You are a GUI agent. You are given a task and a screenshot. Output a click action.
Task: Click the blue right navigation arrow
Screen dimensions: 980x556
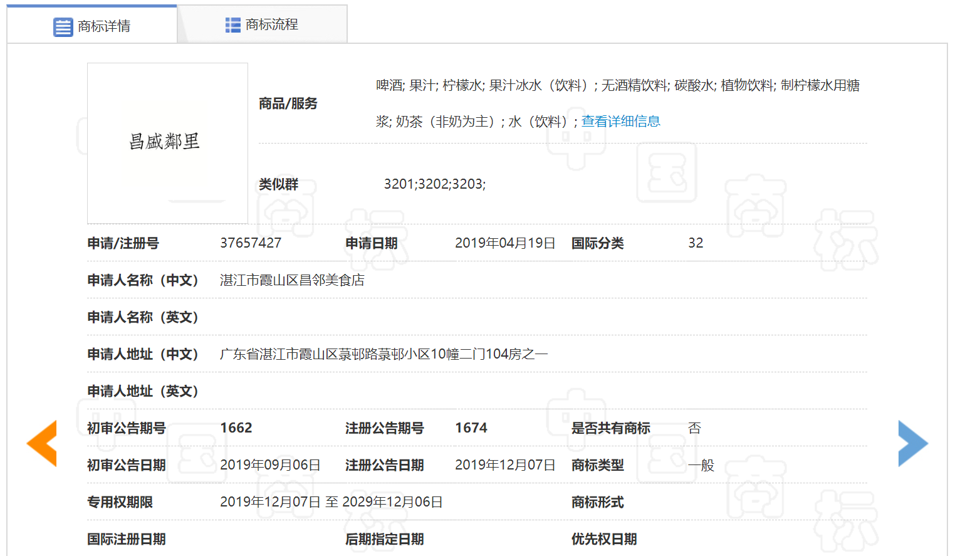click(913, 443)
